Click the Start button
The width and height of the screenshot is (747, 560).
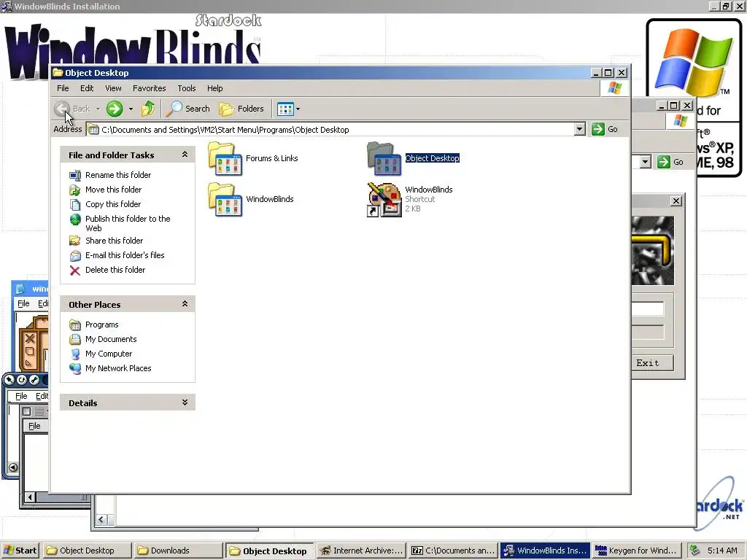pos(20,551)
